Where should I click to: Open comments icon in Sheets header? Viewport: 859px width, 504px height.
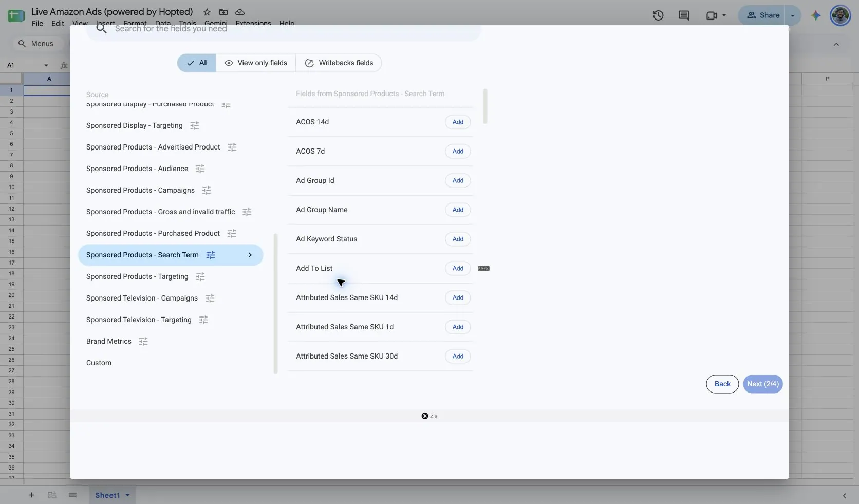684,15
